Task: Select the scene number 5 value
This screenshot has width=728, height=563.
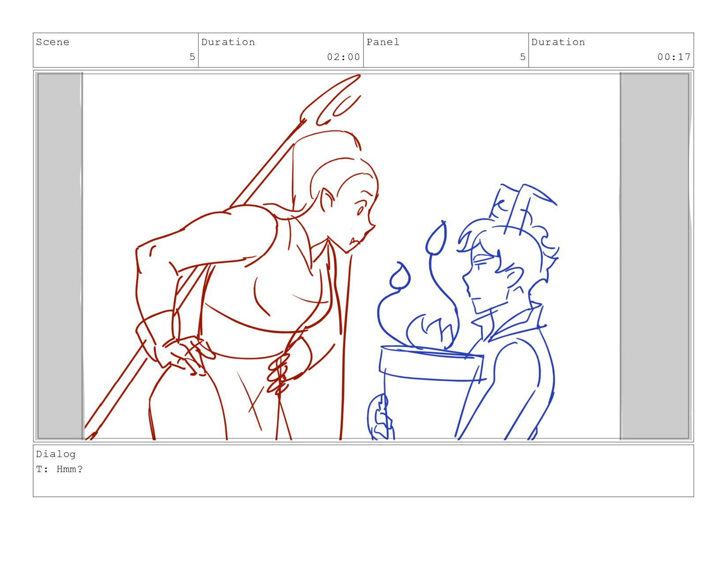Action: (x=192, y=57)
